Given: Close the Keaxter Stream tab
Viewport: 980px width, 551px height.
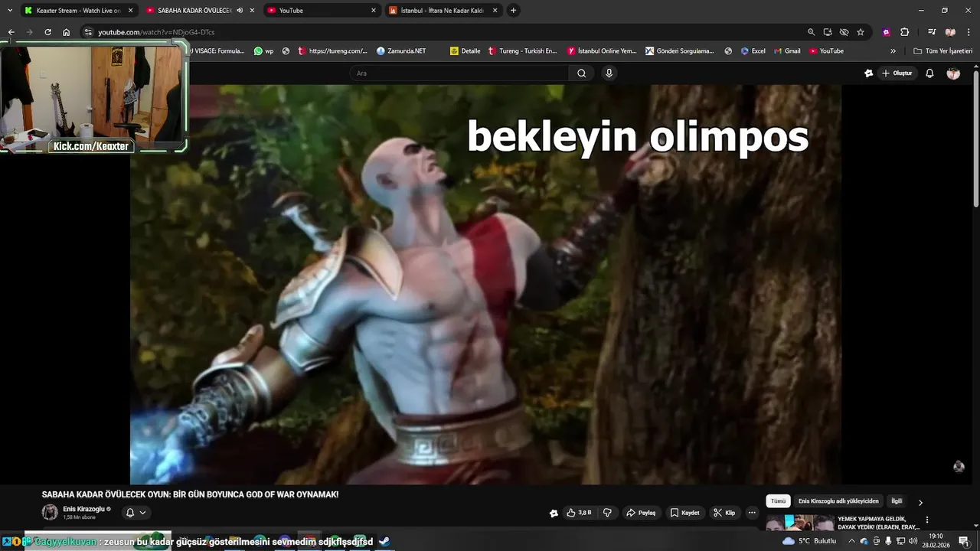Looking at the screenshot, I should [131, 11].
